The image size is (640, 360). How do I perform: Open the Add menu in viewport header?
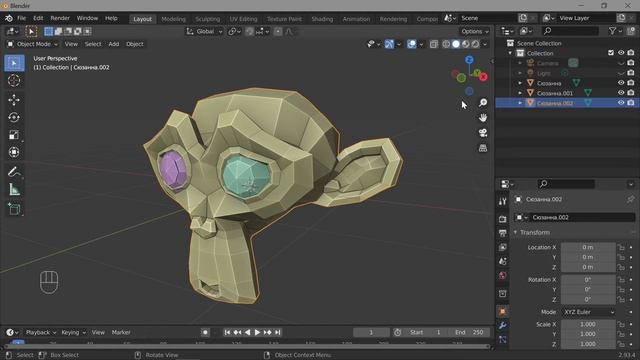click(114, 44)
